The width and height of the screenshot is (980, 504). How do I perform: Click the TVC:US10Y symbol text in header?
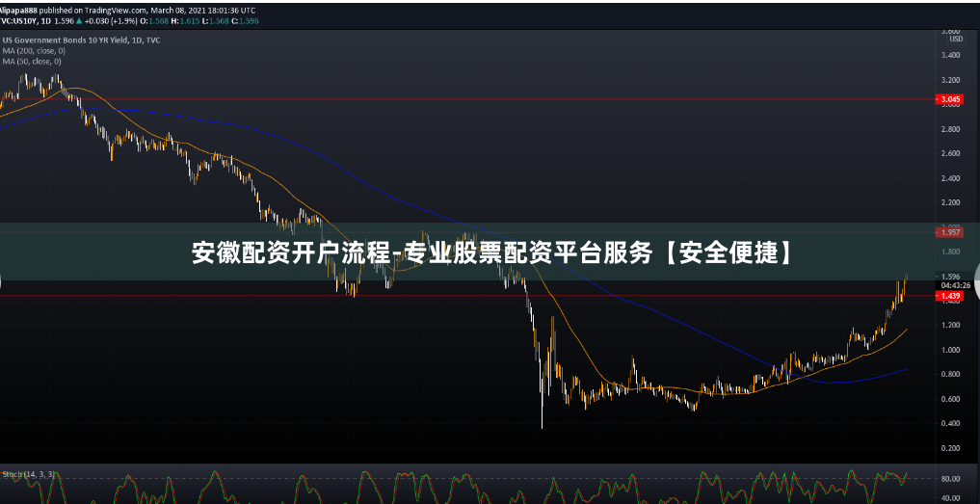click(20, 20)
